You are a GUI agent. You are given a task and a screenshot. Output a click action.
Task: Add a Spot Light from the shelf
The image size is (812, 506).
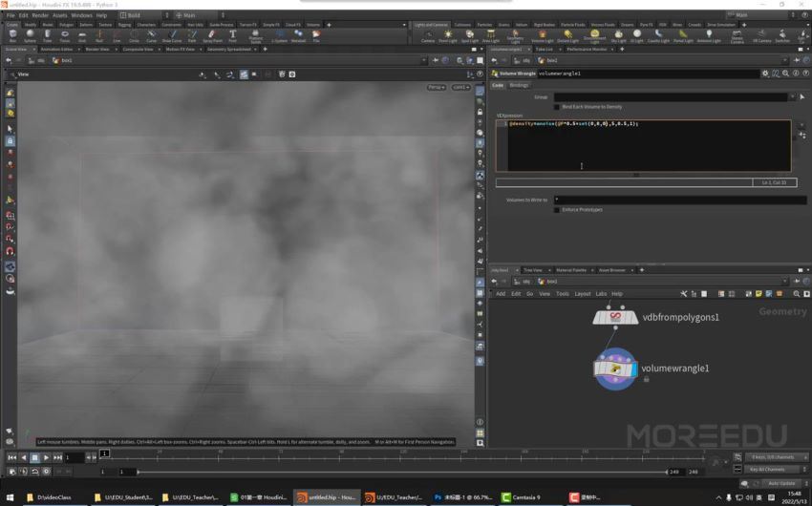(x=469, y=35)
